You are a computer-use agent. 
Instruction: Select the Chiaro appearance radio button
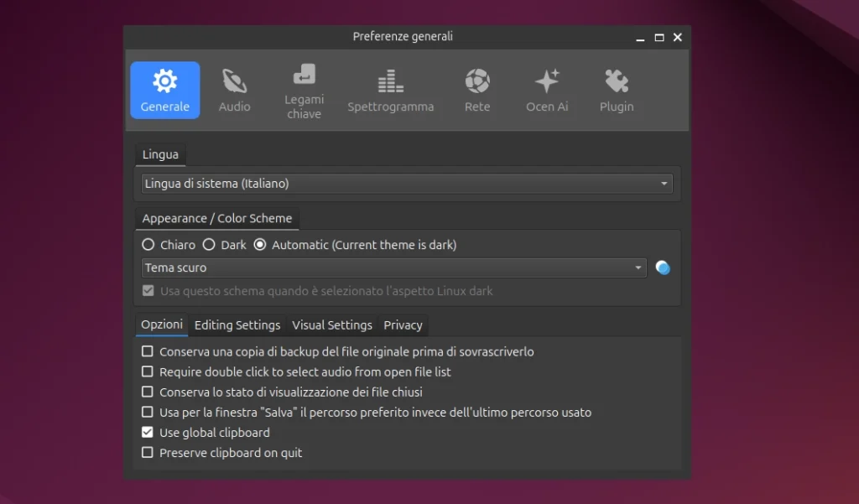pyautogui.click(x=148, y=245)
